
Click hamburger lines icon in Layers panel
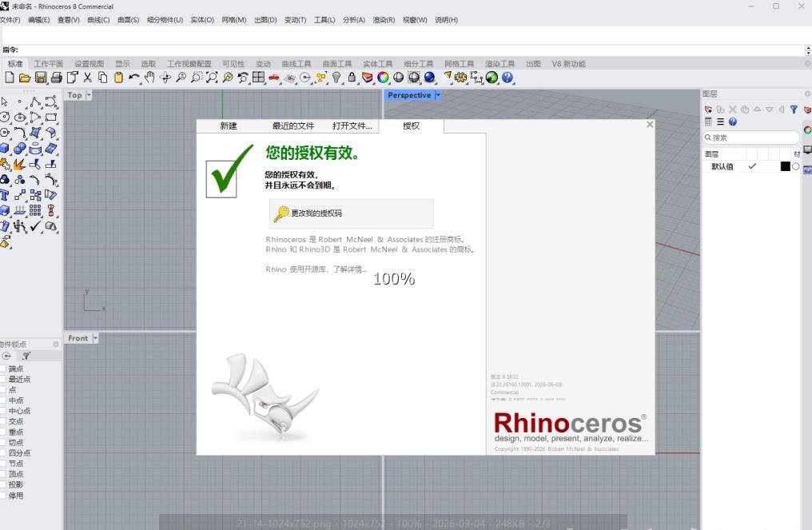click(720, 122)
